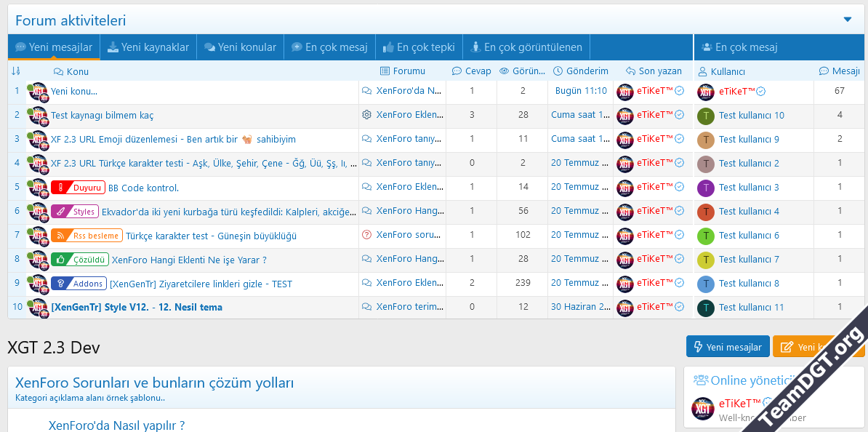Open the Test kullanıcı 9 avatar
This screenshot has height=432, width=868.
(x=706, y=140)
